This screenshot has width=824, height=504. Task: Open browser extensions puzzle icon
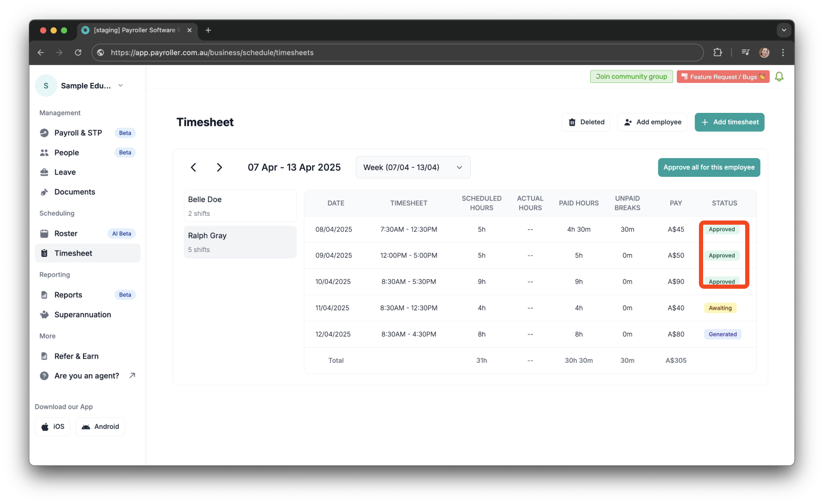718,52
